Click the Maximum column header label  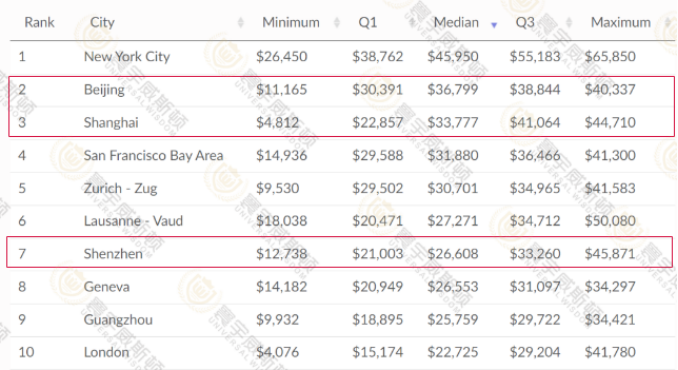click(620, 22)
